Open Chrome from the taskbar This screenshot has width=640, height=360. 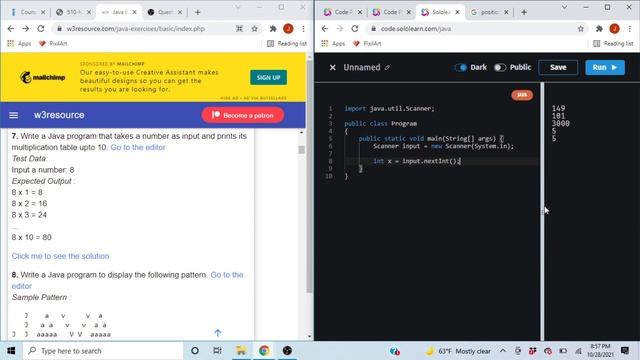(264, 351)
